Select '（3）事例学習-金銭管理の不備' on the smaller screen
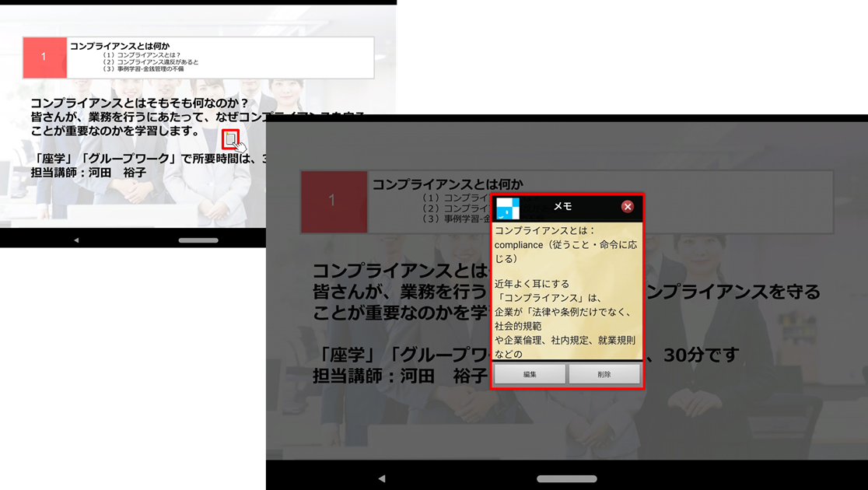Screen dimensions: 868x490 click(142, 68)
